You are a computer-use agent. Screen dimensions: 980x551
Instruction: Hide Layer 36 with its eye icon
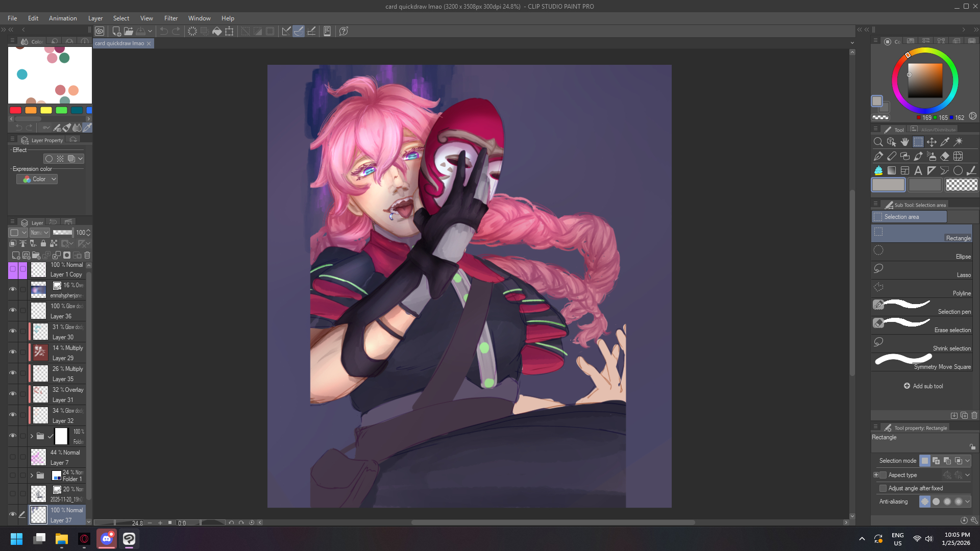pos(13,310)
